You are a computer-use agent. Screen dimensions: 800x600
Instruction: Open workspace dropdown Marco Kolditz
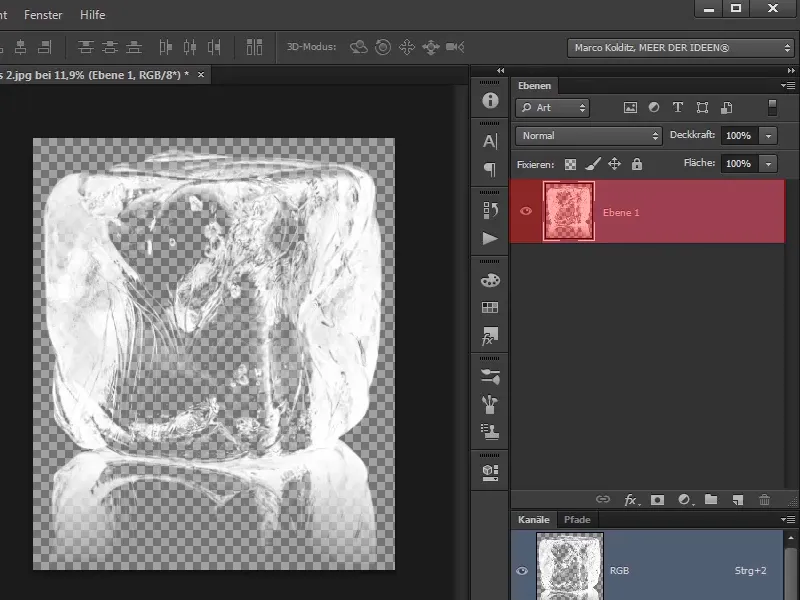point(680,47)
